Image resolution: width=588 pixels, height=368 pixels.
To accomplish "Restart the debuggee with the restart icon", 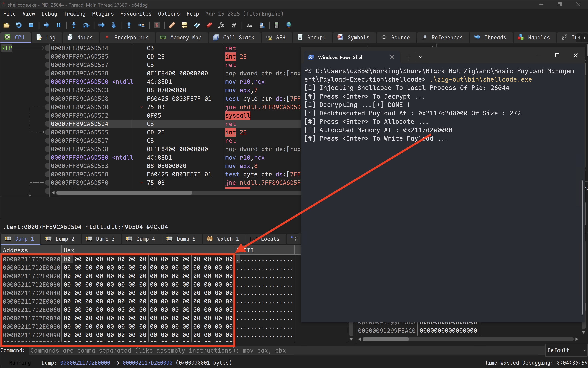I will [19, 25].
